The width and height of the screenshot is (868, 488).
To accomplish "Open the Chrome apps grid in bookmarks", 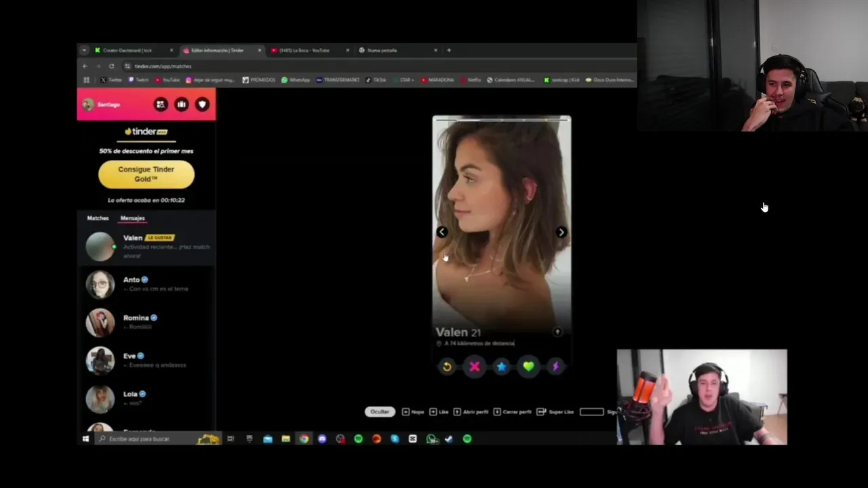I will coord(86,80).
